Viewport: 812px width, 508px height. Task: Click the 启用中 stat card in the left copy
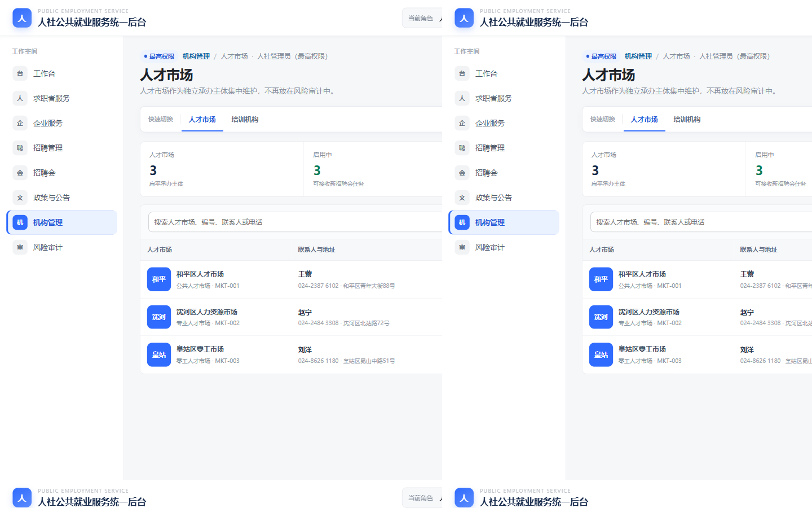click(x=373, y=169)
